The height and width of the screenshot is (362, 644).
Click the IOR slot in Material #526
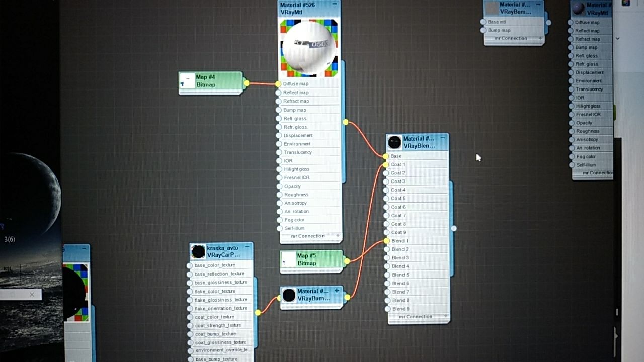[310, 161]
